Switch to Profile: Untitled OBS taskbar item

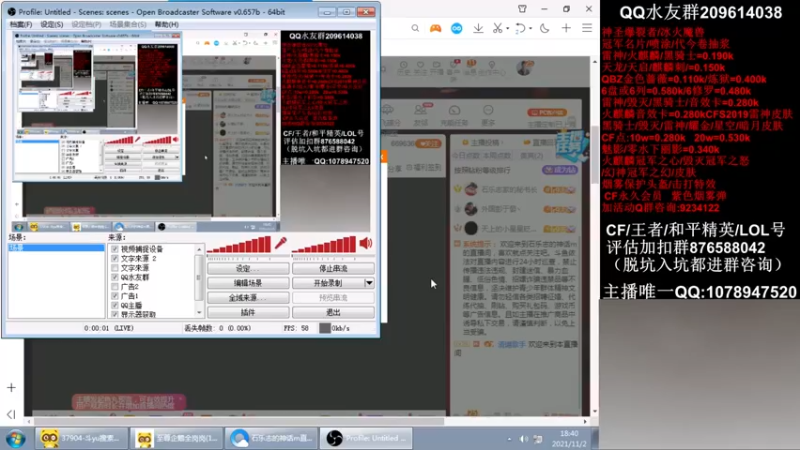[x=366, y=438]
